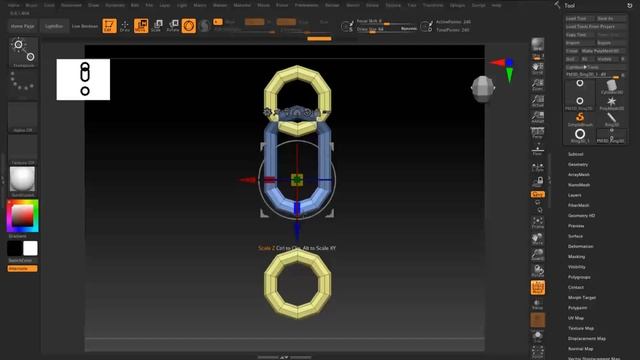Expand the Layers section
Image resolution: width=640 pixels, height=360 pixels.
574,195
